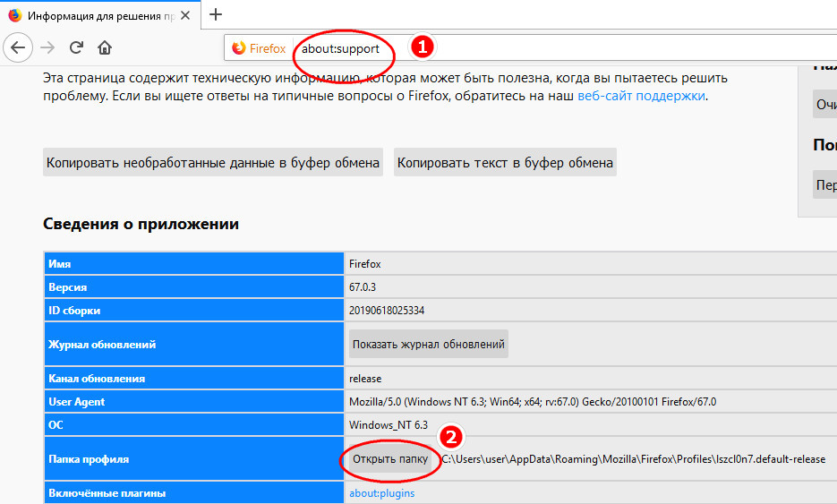
Task: Click the 'Журнал обновлений' row label
Action: [x=193, y=345]
